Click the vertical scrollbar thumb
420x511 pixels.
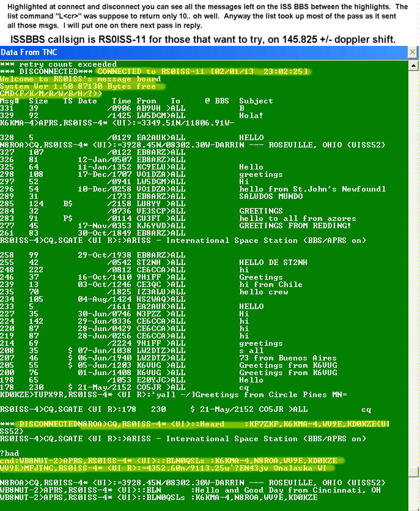pyautogui.click(x=414, y=472)
